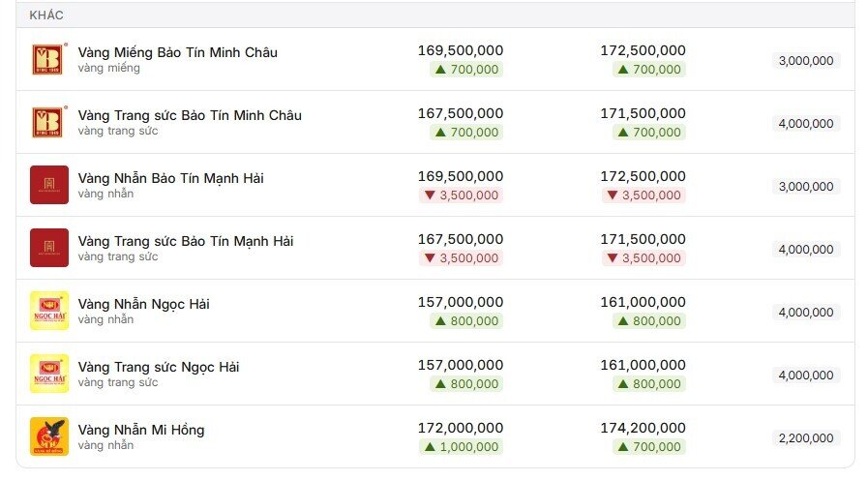868x481 pixels.
Task: Click the Bảo Tín Minh Châu logo beside Vàng Miếng
Action: pyautogui.click(x=49, y=59)
